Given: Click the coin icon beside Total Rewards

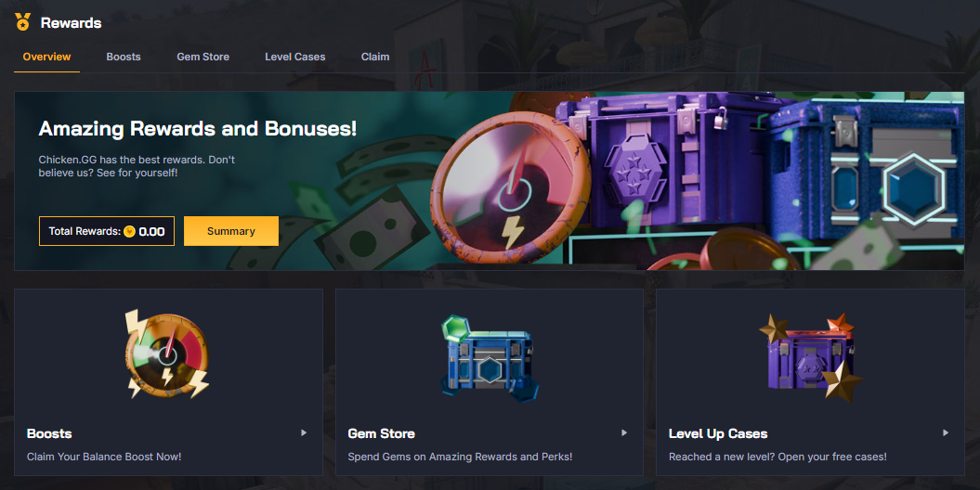Looking at the screenshot, I should 129,232.
